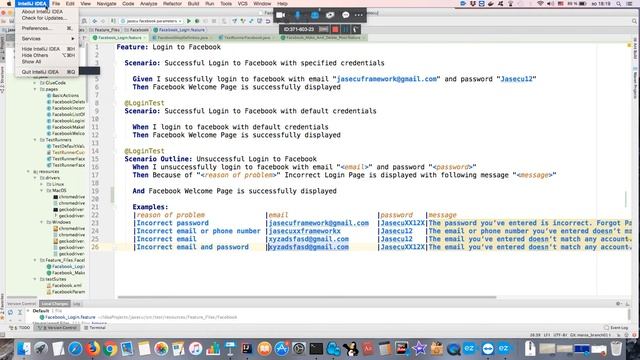The height and width of the screenshot is (360, 640).
Task: Select Facebook.xml in testSuites
Action: pos(64,285)
